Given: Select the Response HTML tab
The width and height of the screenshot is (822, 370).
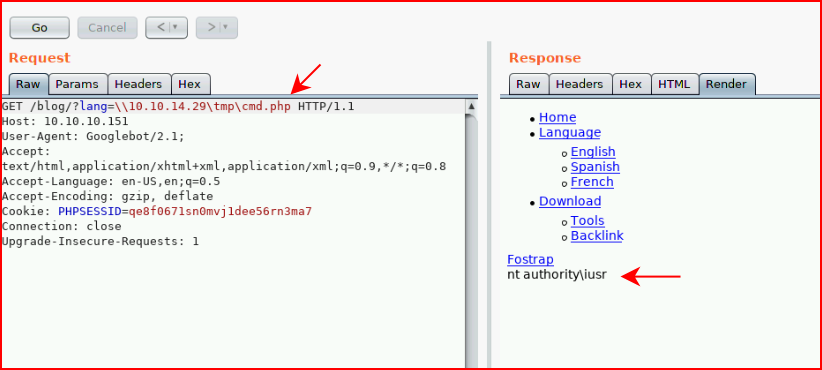Looking at the screenshot, I should pyautogui.click(x=674, y=84).
